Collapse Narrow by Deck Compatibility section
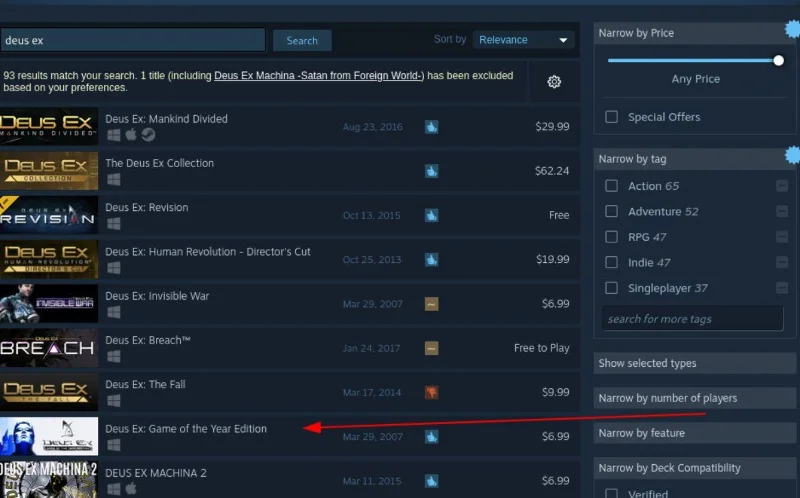 tap(694, 468)
